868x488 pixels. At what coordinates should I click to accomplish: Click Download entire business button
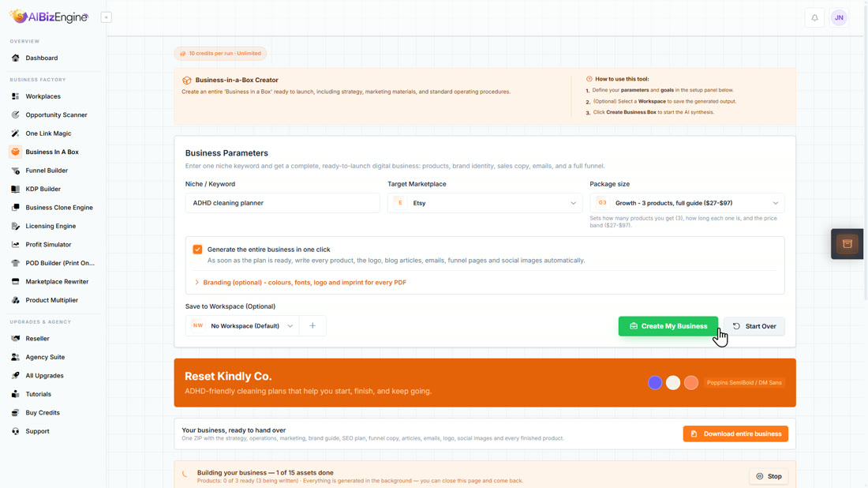click(x=735, y=434)
